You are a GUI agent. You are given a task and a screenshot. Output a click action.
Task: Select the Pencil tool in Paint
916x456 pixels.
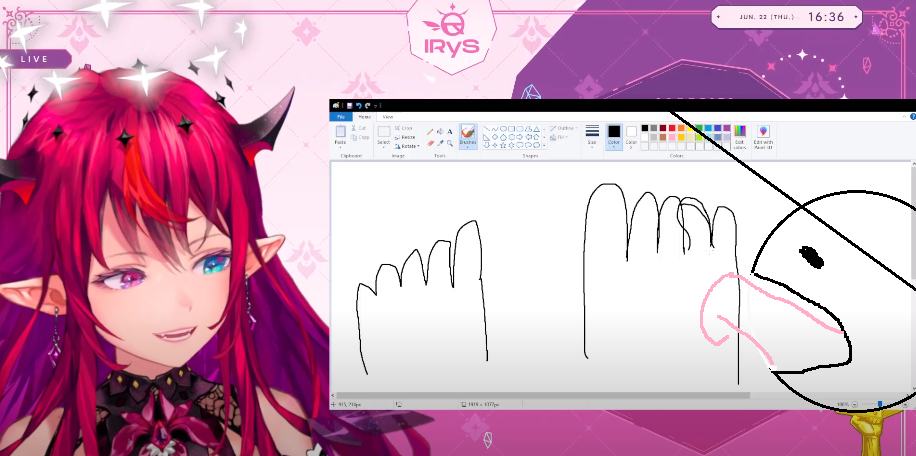(430, 132)
